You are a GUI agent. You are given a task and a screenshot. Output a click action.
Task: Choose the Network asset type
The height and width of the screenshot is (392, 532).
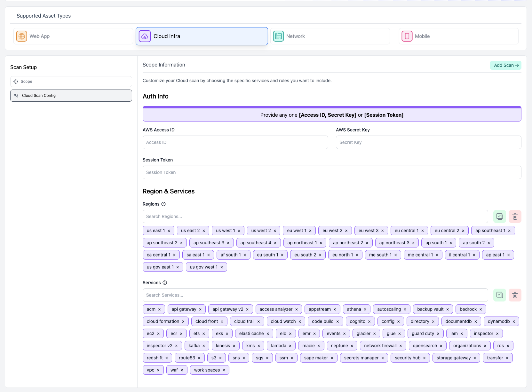point(330,36)
